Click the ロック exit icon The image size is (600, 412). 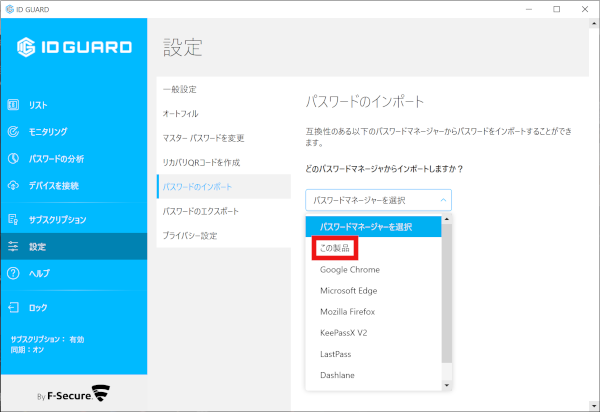[13, 307]
